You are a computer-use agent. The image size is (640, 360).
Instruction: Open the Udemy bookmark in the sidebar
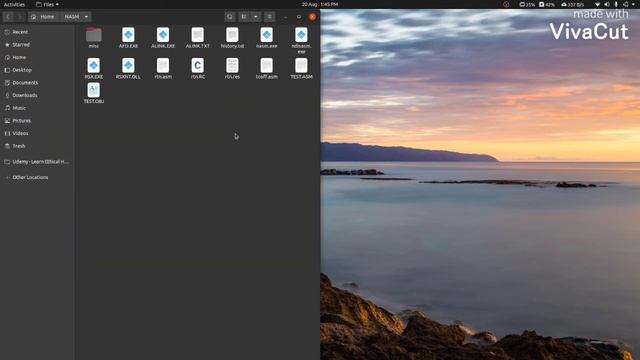tap(37, 162)
